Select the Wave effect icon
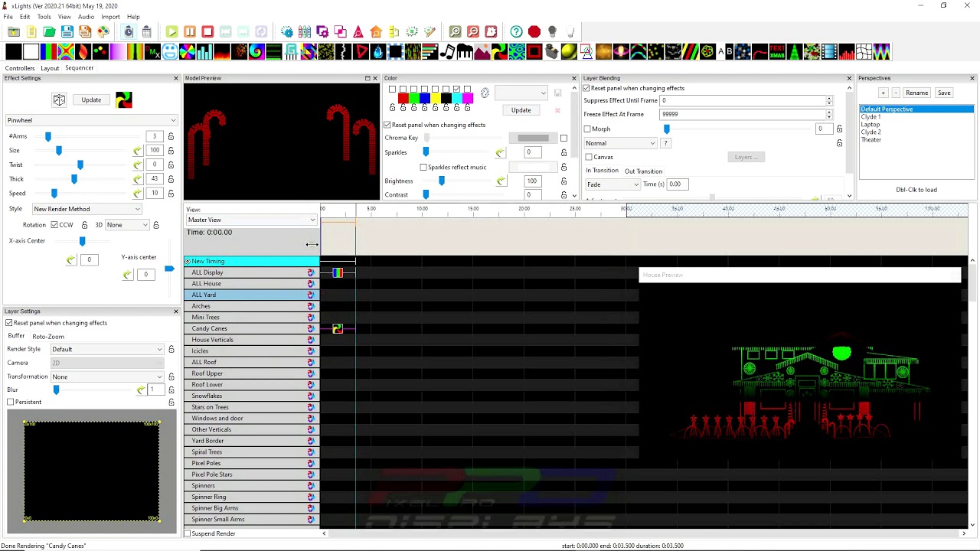Viewport: 980px width, 551px height. tap(881, 52)
